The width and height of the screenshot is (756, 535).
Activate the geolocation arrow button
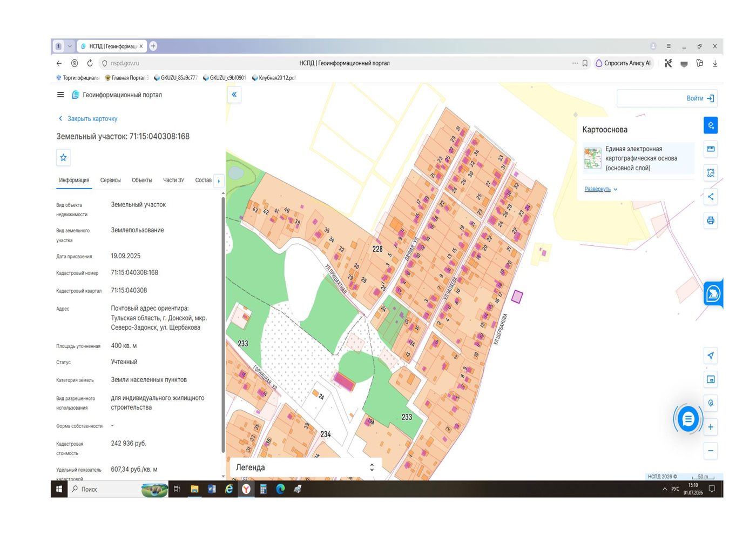pos(711,356)
